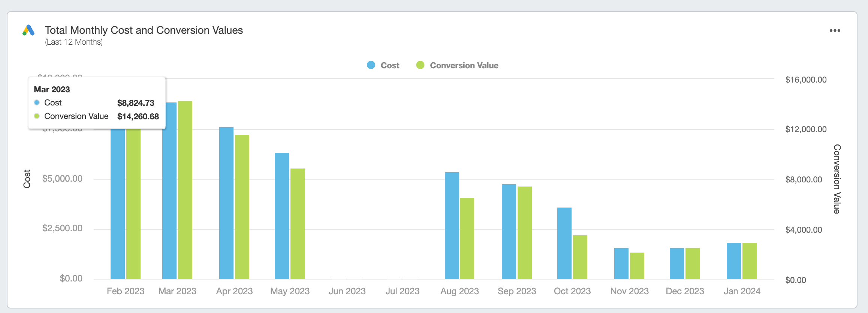Select the Dec 2023 Cost bar
Viewport: 868px width, 313px height.
click(x=677, y=263)
